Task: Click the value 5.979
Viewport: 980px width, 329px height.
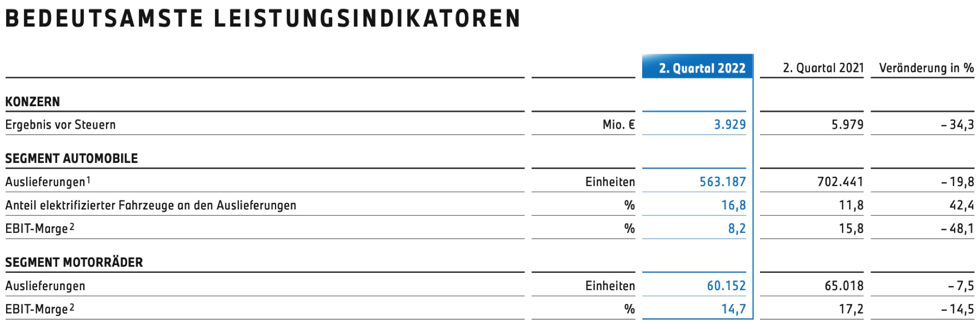Action: tap(847, 125)
